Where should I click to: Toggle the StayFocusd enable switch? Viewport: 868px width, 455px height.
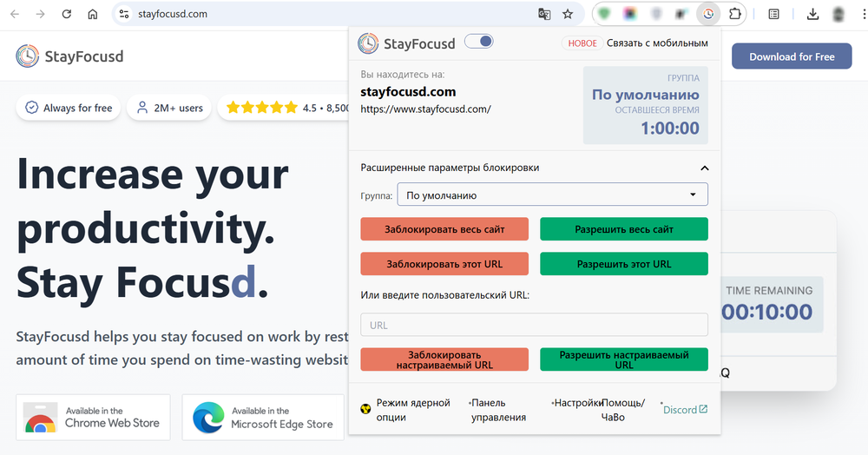[479, 42]
